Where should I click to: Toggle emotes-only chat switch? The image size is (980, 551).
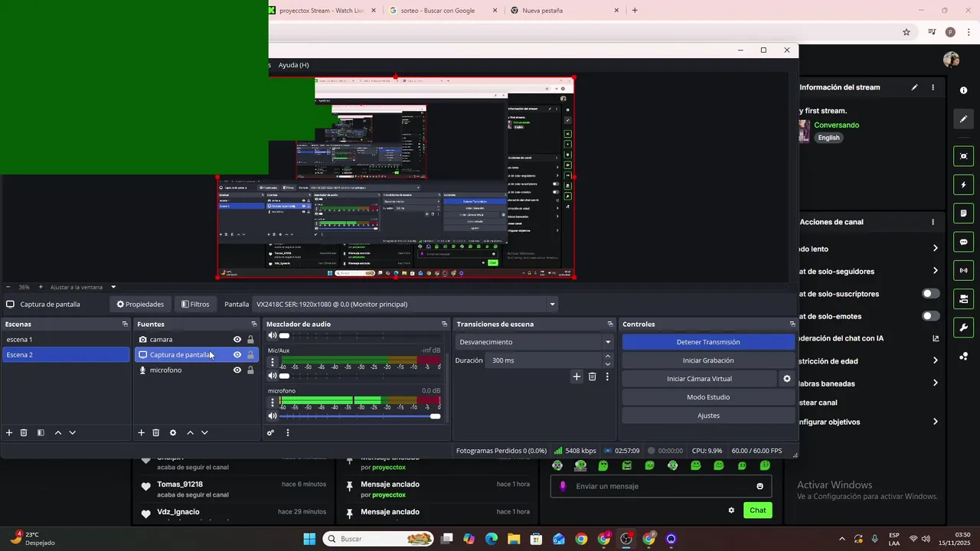931,316
